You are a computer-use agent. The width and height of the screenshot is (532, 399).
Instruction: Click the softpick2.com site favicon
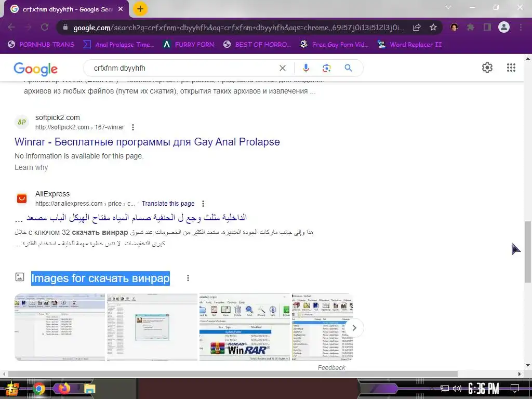[22, 122]
